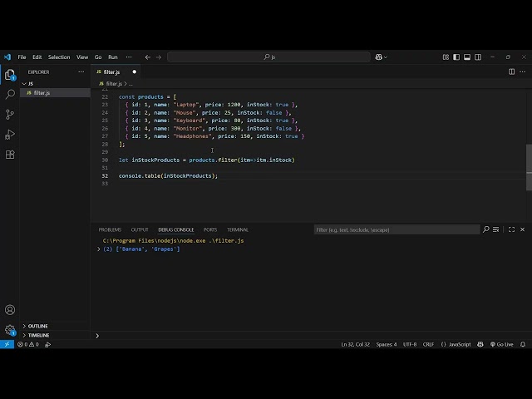The image size is (532, 399).
Task: Select filter.js in the Explorer tree
Action: tap(55, 92)
